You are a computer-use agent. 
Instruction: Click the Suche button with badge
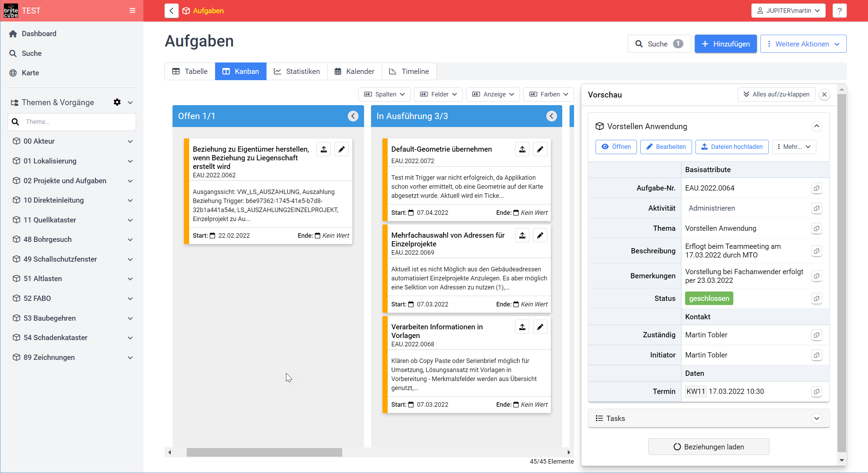click(x=659, y=44)
